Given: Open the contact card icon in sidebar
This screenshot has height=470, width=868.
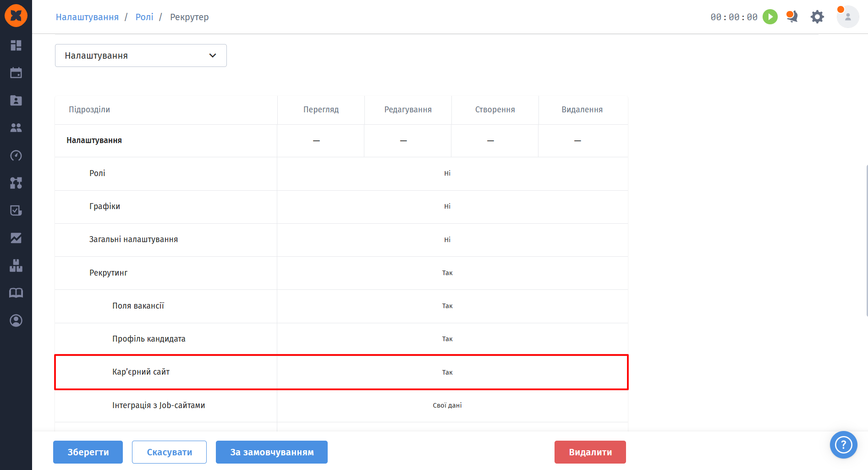Looking at the screenshot, I should point(16,100).
